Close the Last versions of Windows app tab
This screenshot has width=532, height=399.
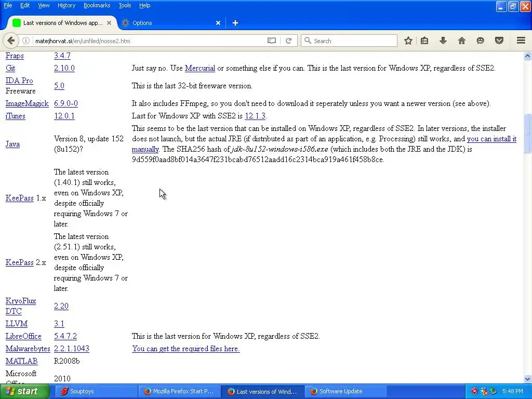(109, 23)
